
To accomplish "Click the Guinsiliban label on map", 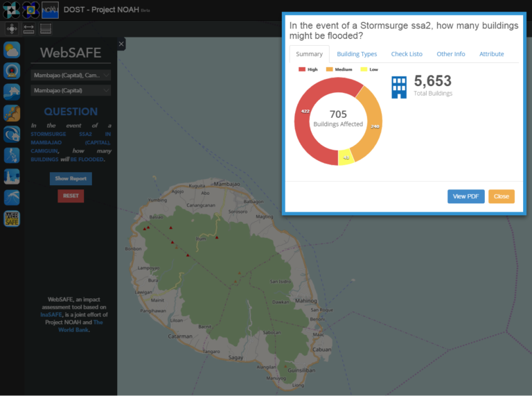I will tap(301, 370).
